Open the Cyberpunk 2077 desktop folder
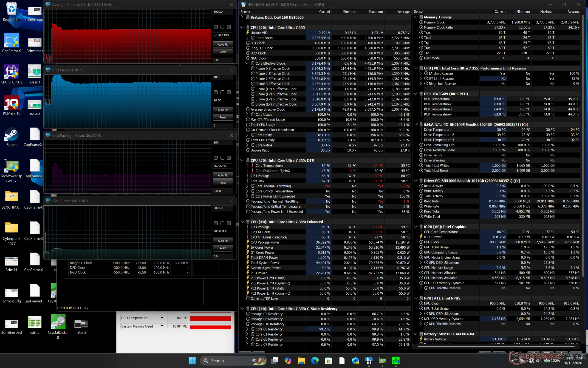588x368 pixels. (11, 233)
